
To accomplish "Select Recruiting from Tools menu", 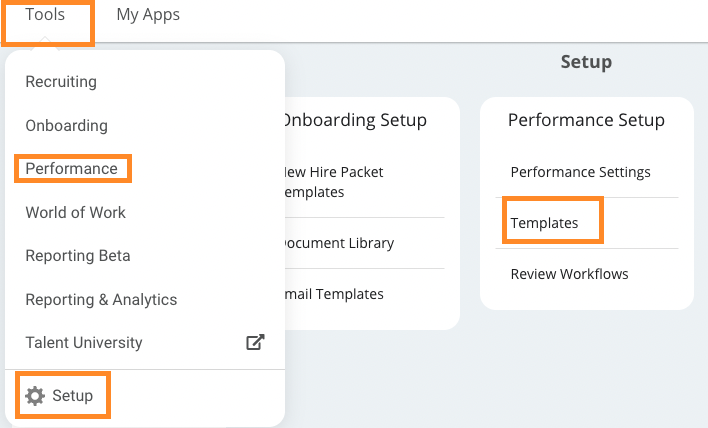I will tap(61, 82).
